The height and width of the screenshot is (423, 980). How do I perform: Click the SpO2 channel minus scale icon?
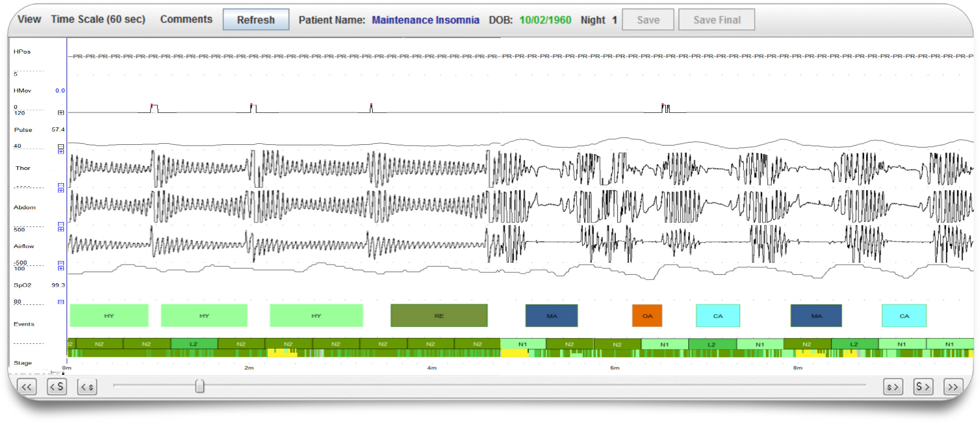61,302
